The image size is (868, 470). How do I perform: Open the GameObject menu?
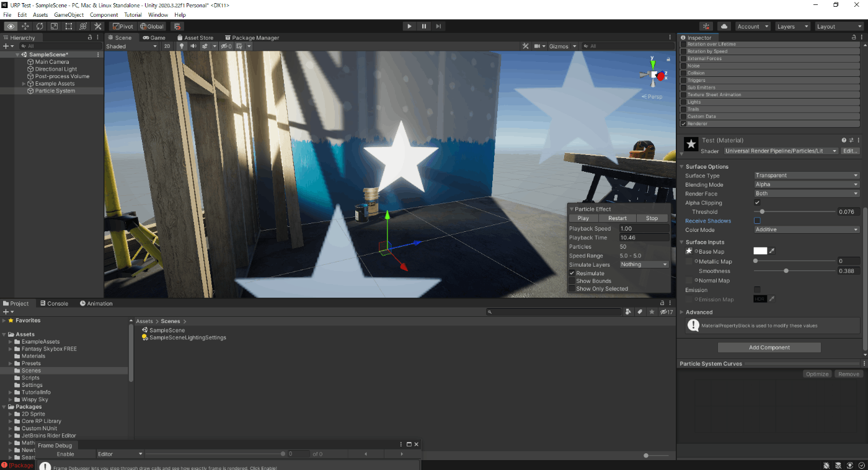point(69,14)
